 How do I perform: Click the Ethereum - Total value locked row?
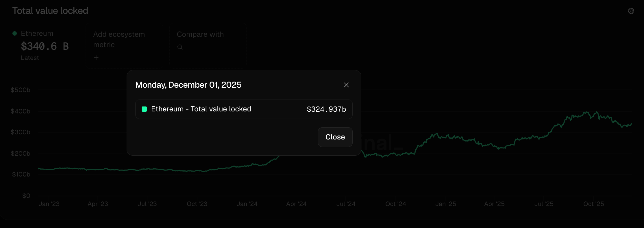click(244, 109)
